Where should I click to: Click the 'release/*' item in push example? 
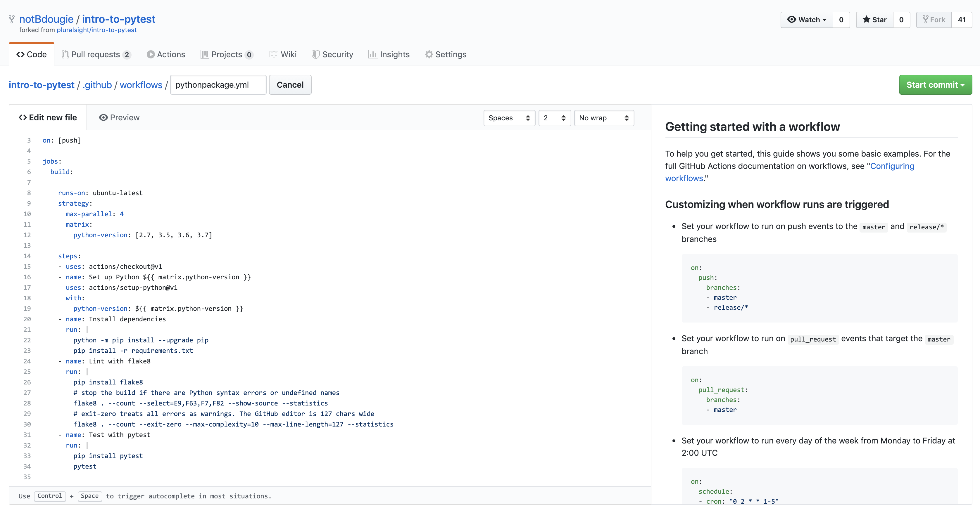tap(727, 307)
